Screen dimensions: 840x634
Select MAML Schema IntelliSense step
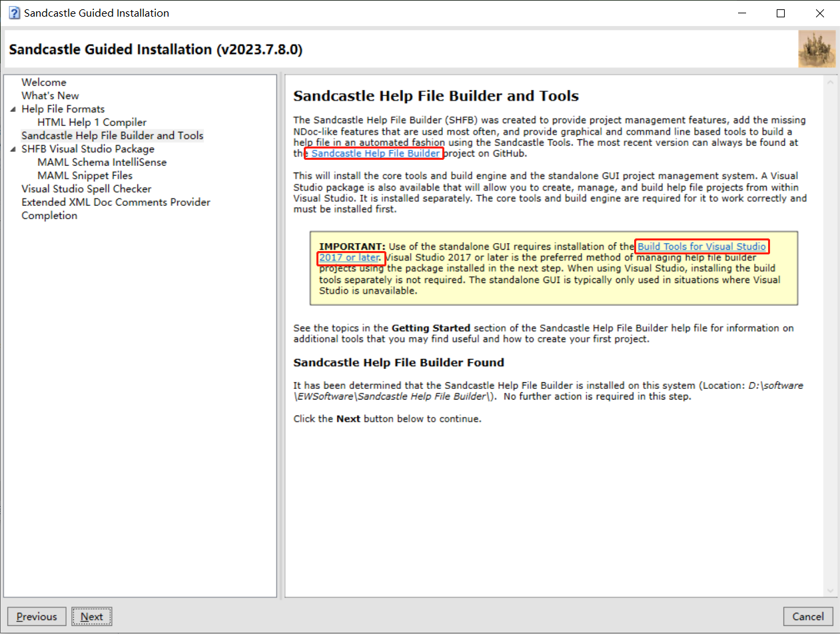(102, 162)
